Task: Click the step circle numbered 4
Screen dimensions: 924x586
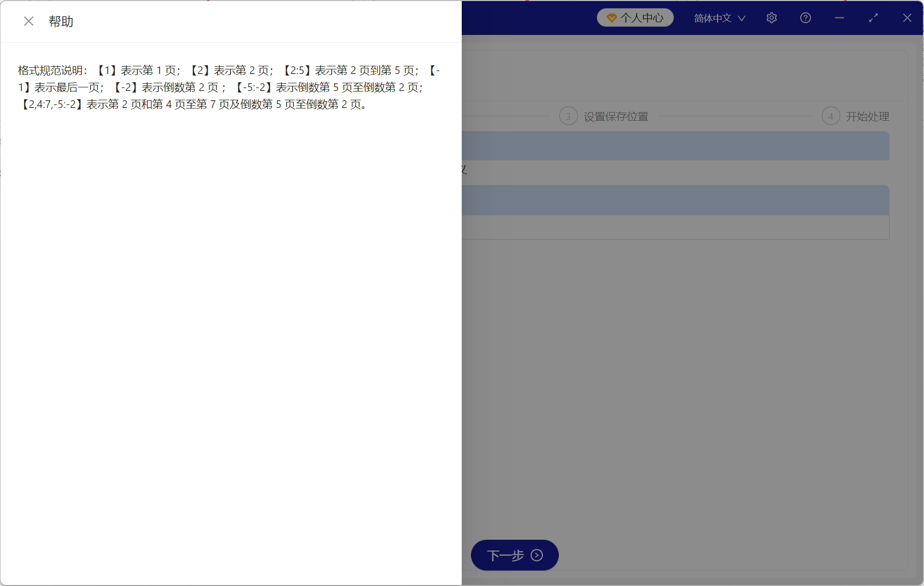Action: click(x=831, y=116)
